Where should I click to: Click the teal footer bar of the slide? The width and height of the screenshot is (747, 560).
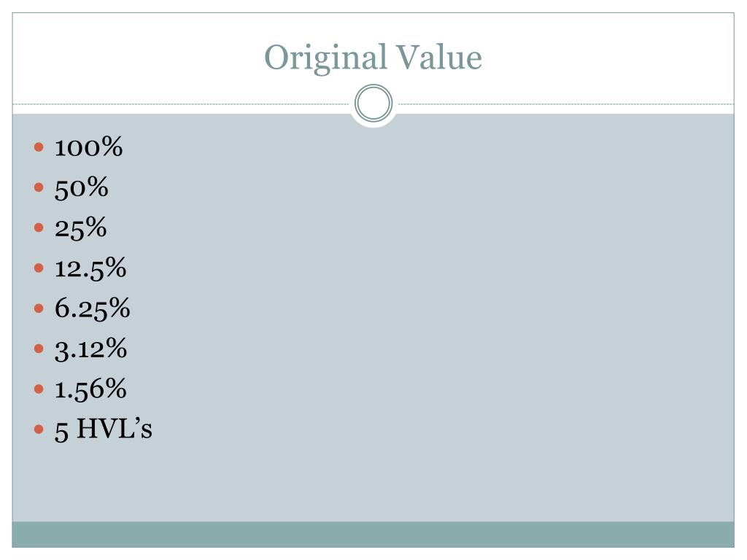click(373, 534)
